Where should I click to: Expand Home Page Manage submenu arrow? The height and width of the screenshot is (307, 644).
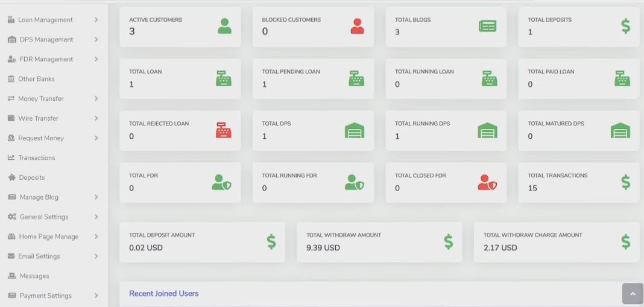pyautogui.click(x=96, y=236)
